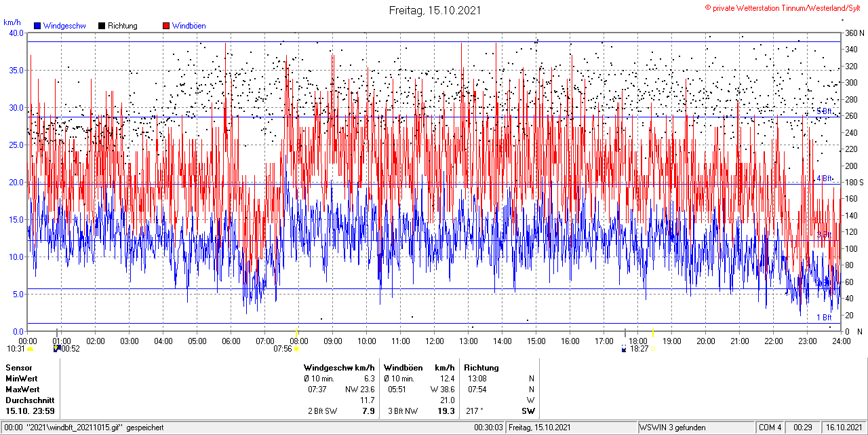Click the minimum wind speed value 6.3
The image size is (868, 435).
point(369,378)
